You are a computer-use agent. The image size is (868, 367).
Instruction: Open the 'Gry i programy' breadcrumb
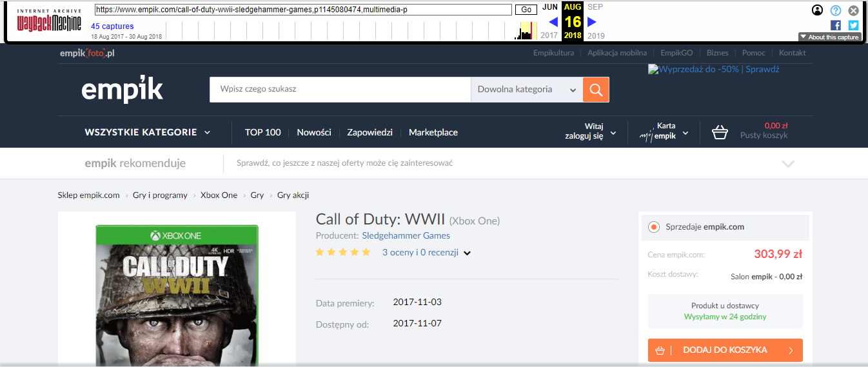160,195
